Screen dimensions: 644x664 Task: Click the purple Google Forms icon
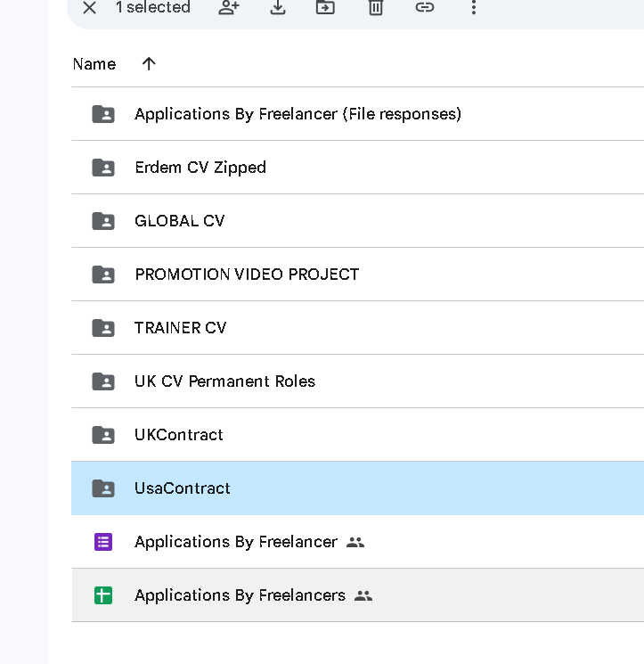(x=103, y=542)
